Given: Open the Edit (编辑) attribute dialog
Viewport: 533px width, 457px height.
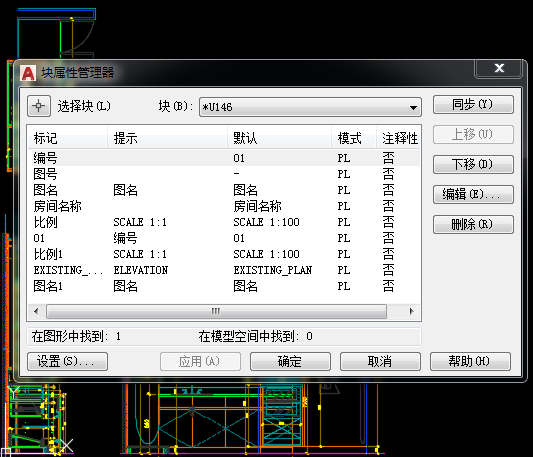Looking at the screenshot, I should [473, 194].
